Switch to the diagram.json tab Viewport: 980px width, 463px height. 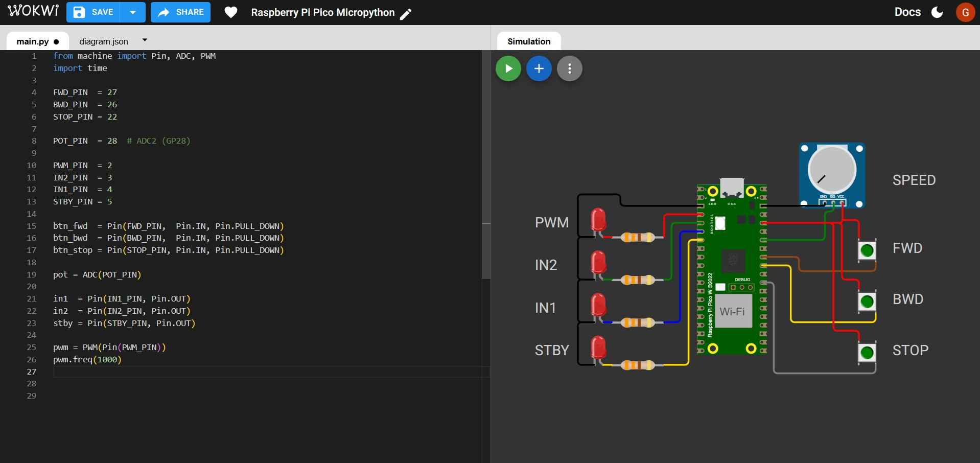[x=103, y=41]
